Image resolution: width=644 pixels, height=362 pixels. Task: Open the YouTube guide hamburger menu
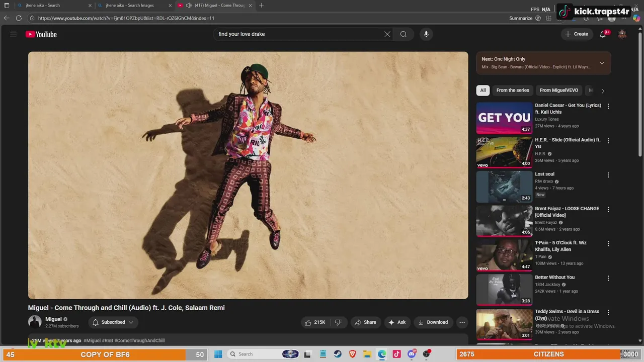tap(14, 34)
